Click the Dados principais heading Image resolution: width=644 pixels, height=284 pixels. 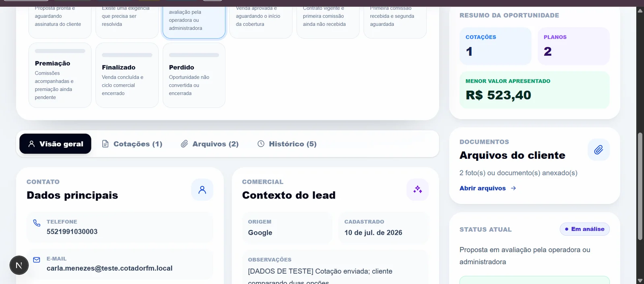72,195
